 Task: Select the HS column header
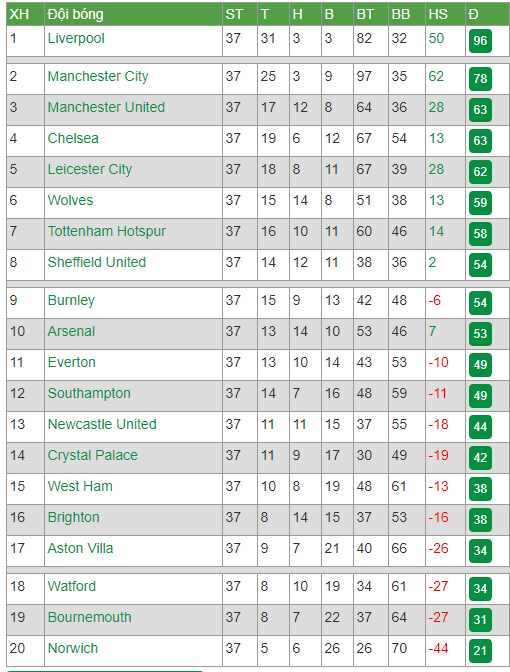438,14
